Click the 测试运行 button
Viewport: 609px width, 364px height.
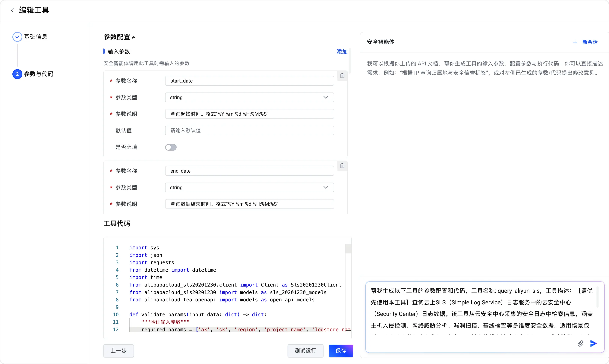305,350
